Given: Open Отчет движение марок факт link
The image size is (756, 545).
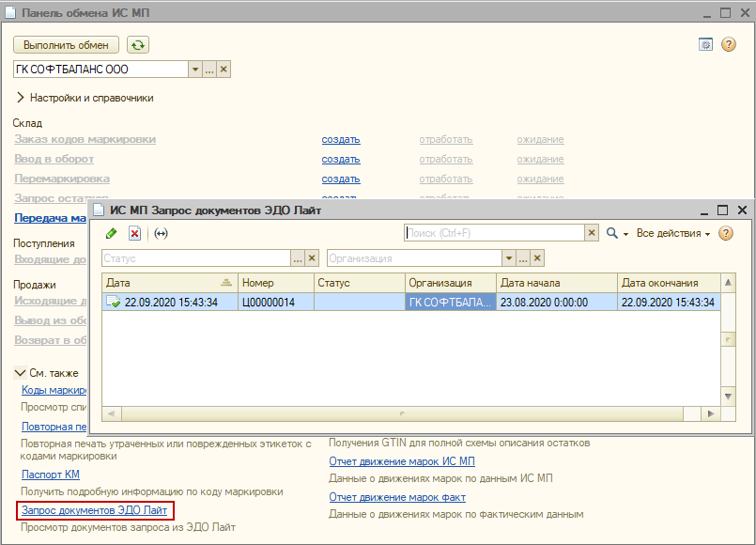Looking at the screenshot, I should coord(397,497).
